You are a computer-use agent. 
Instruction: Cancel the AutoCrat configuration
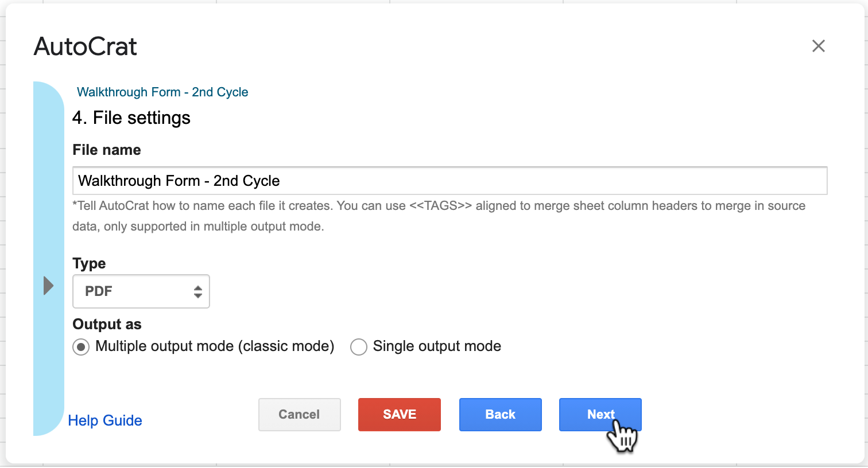[299, 414]
